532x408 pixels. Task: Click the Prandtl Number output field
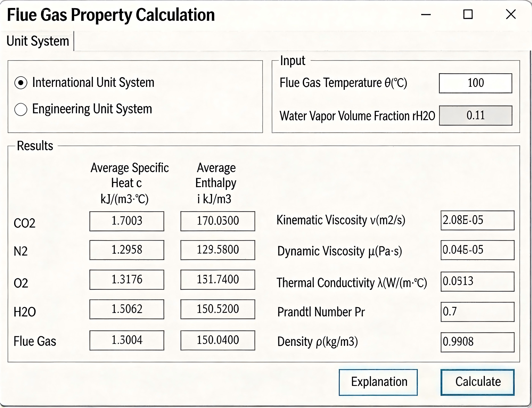[x=477, y=312]
